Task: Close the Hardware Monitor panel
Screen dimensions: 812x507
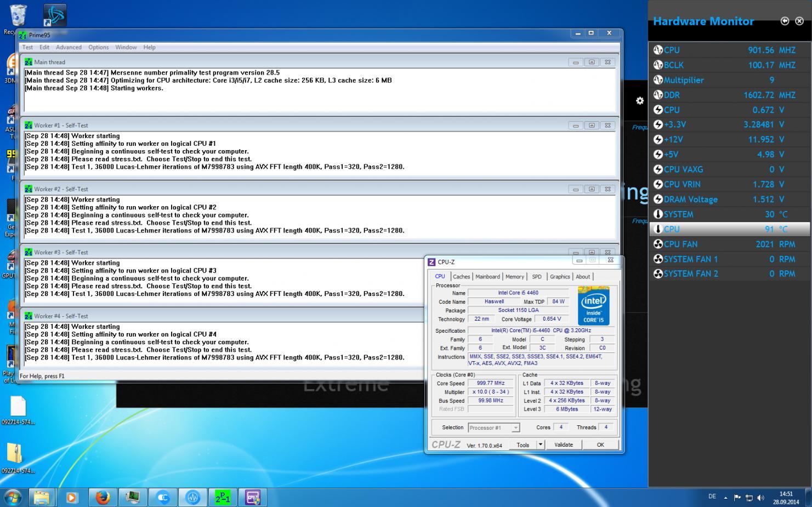Action: [799, 21]
